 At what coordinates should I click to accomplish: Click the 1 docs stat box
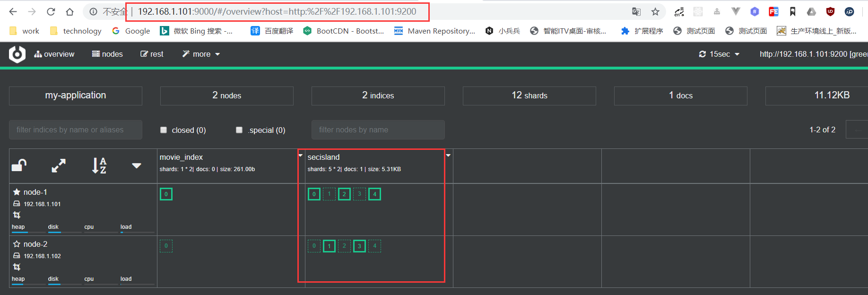pos(681,95)
